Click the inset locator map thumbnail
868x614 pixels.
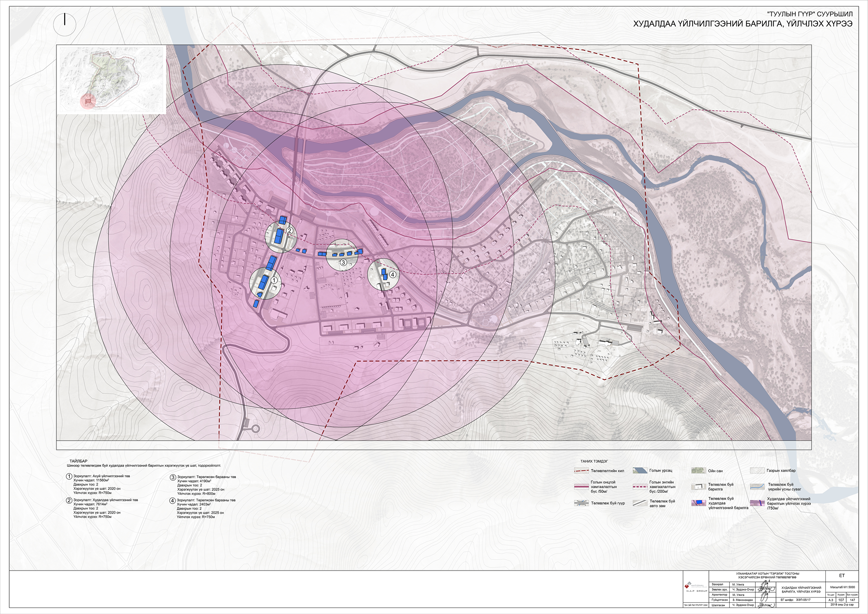[x=111, y=80]
